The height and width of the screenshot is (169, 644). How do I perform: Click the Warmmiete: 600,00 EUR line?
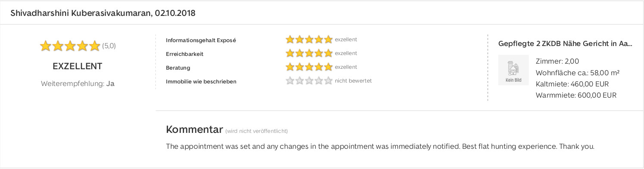(x=576, y=95)
